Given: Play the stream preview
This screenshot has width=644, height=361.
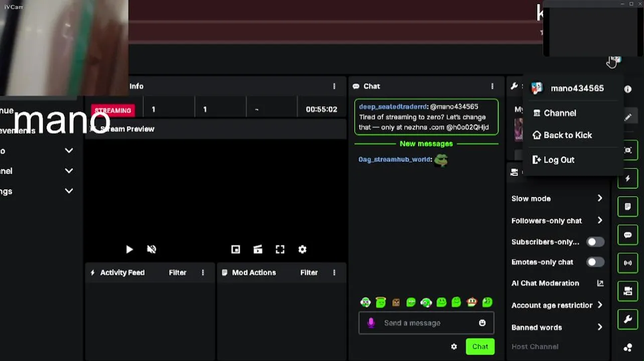Looking at the screenshot, I should tap(129, 249).
